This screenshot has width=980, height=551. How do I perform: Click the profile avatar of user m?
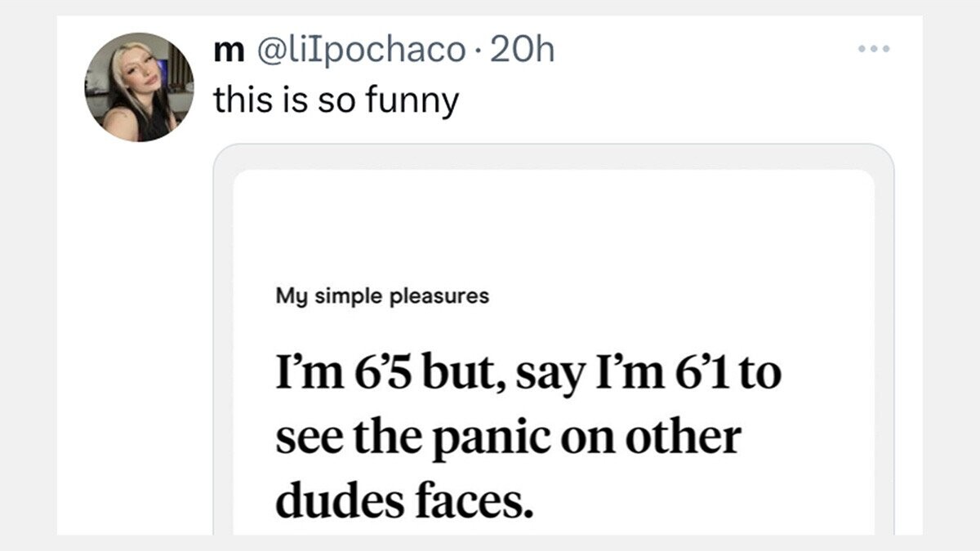(140, 87)
